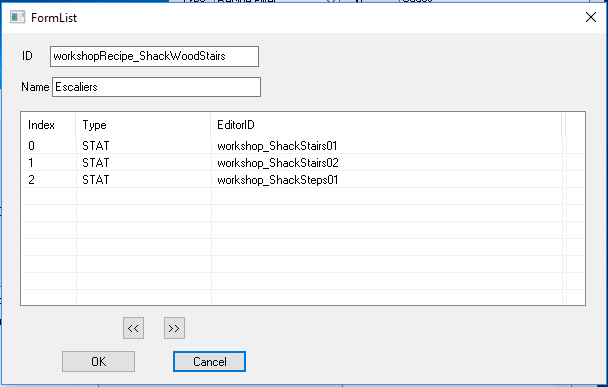Click the empty area below list entries
Viewport: 608px width, 387px height.
click(302, 246)
